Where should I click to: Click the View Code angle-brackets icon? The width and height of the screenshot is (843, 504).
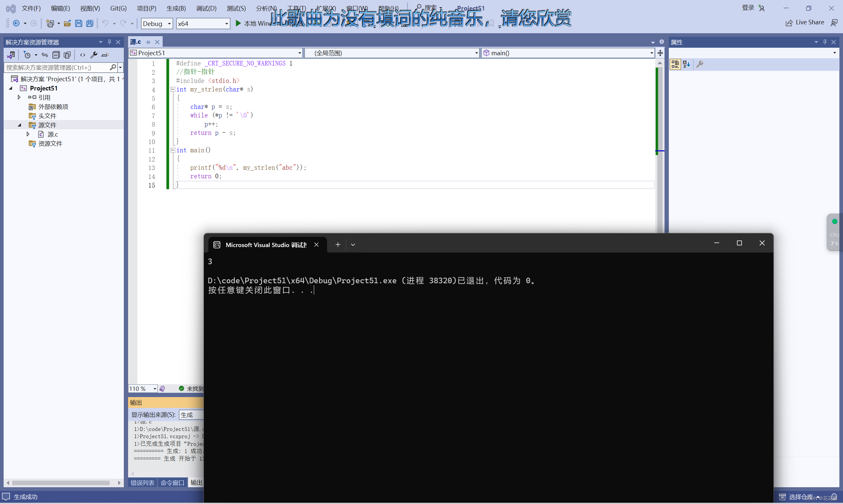click(83, 55)
